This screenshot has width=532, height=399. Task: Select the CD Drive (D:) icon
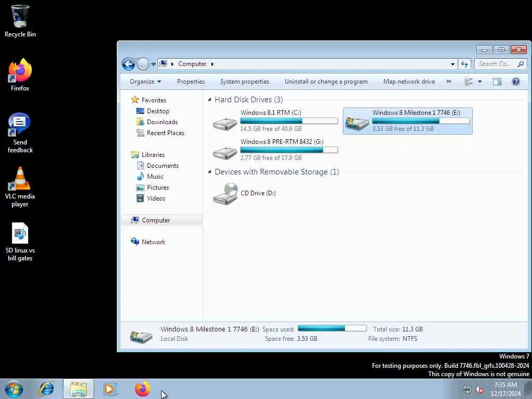coord(225,193)
